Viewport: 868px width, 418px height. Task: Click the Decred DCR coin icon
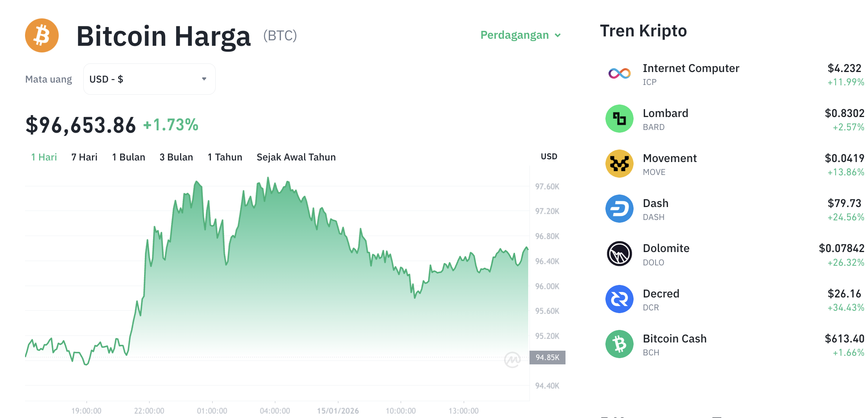[619, 299]
